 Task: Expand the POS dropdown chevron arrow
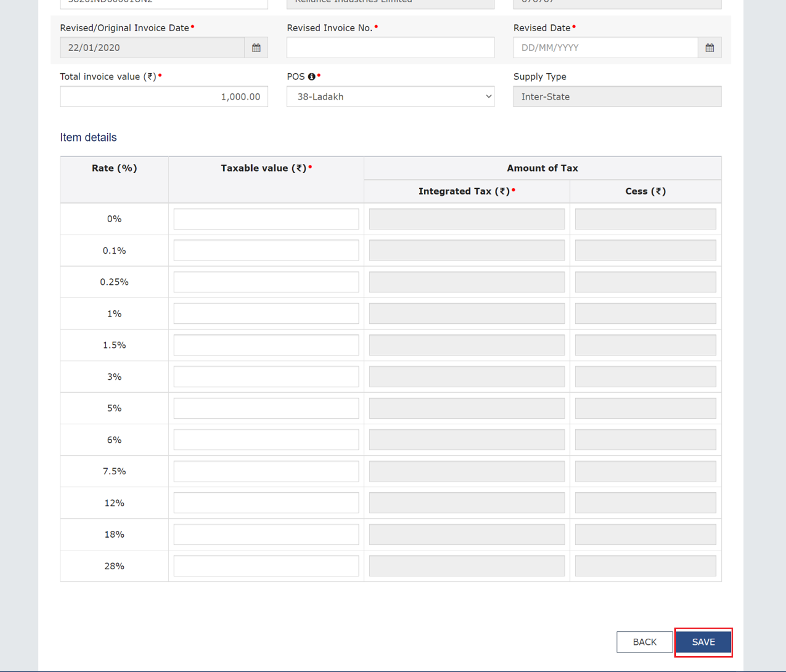(x=487, y=96)
